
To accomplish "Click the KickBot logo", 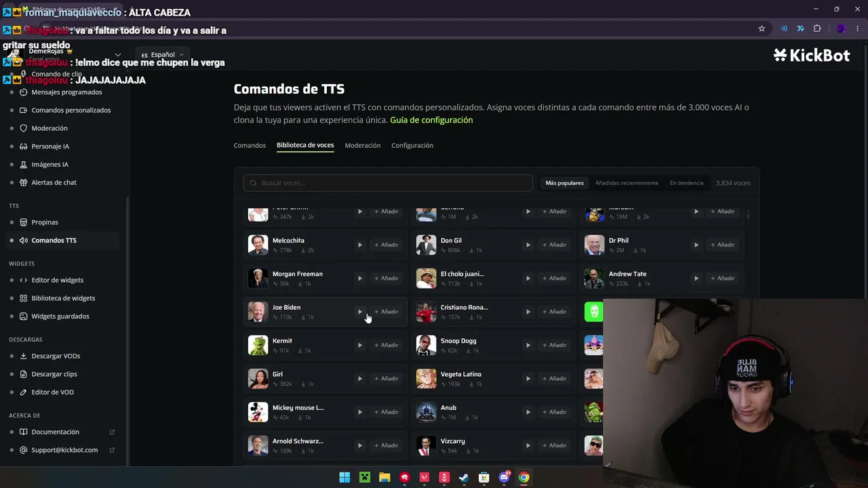I will click(x=812, y=56).
